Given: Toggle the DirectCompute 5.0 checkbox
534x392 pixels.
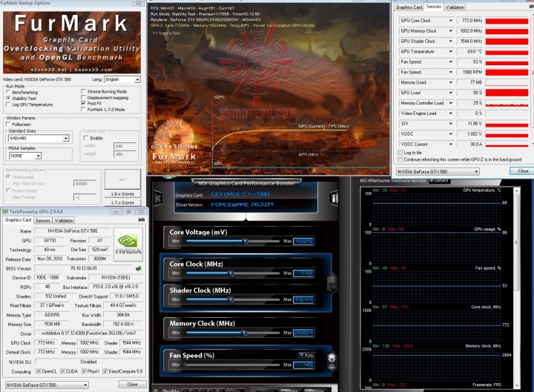Looking at the screenshot, I should pyautogui.click(x=105, y=371).
